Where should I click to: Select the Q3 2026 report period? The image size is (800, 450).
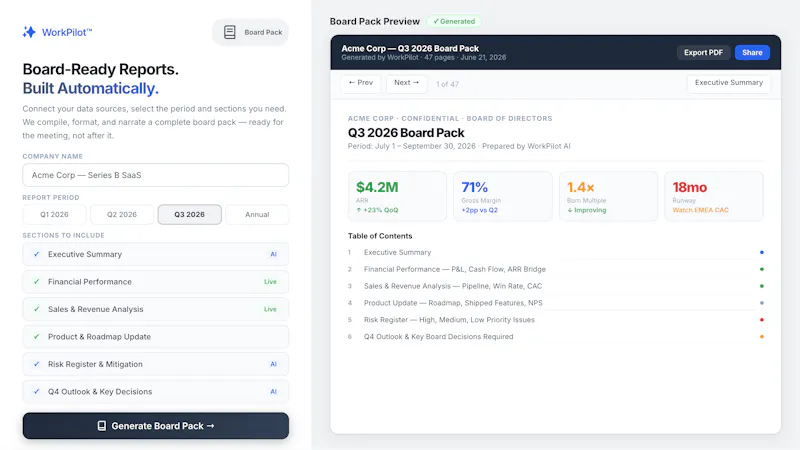coord(189,214)
